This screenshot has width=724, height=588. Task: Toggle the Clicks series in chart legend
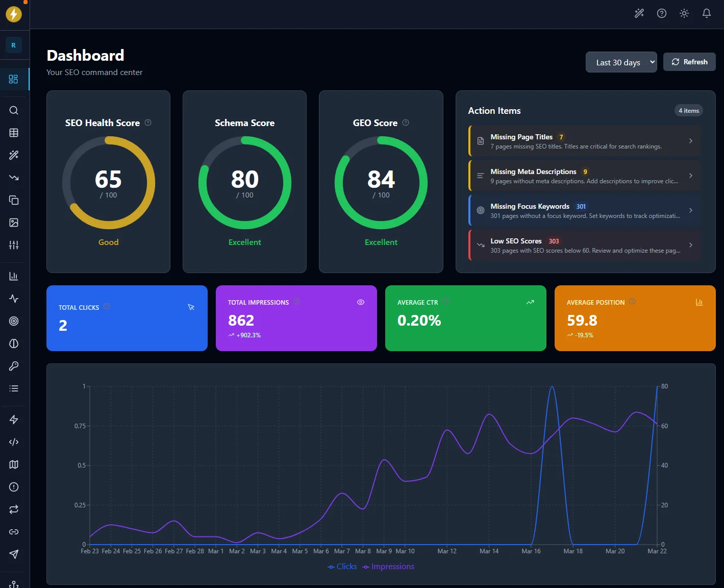(x=342, y=566)
